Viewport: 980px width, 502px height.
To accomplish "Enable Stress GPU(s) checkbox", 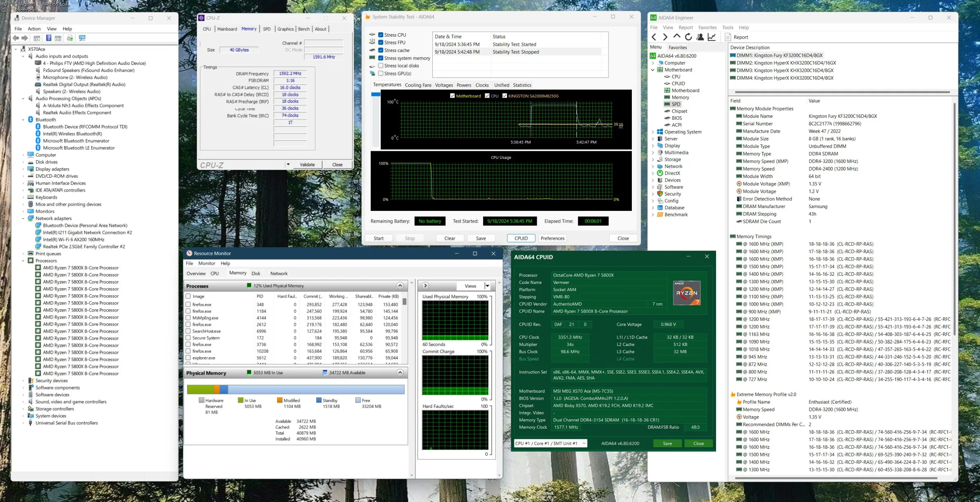I will coord(380,73).
